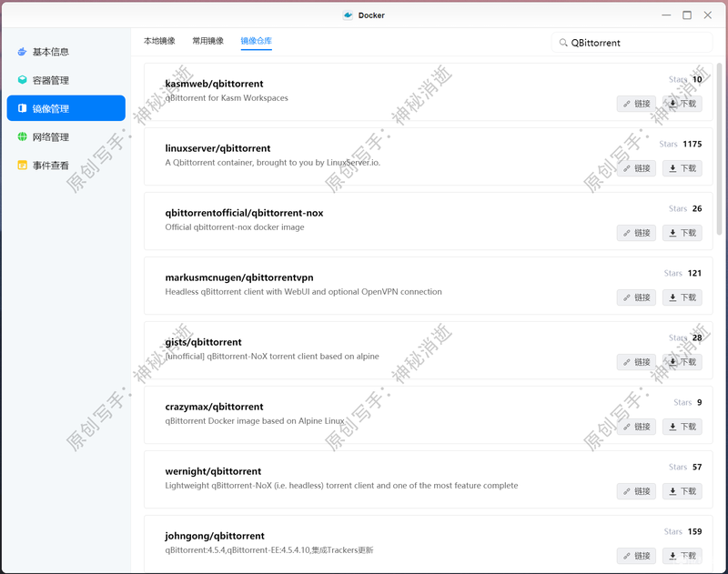Open link for qbittorrentofficial/qbittorrent-nox

click(x=636, y=233)
